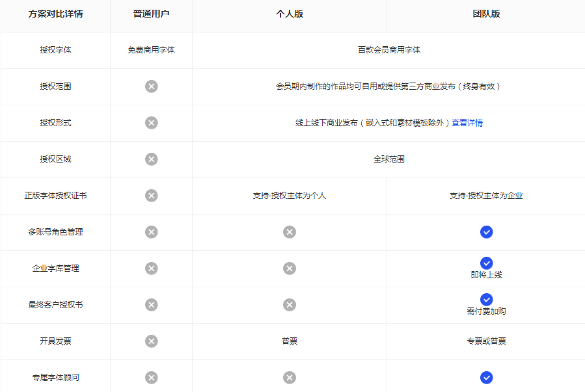Click the 正版字体授权证书 row label

click(x=55, y=196)
